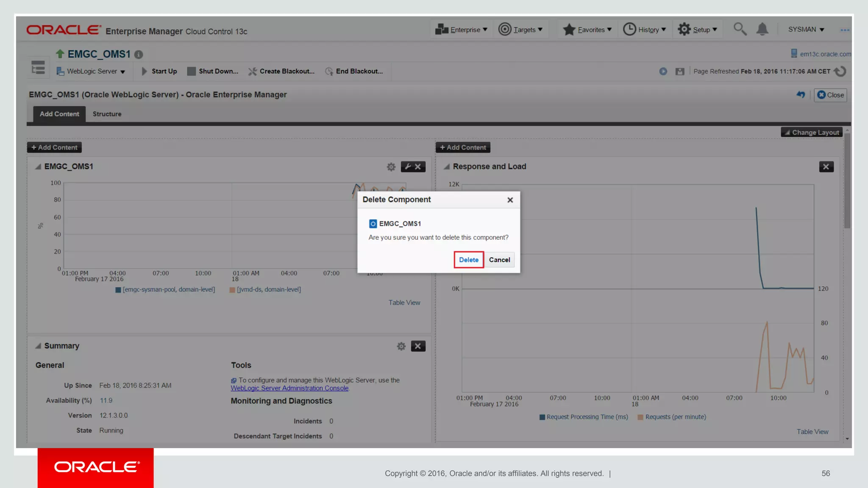This screenshot has width=868, height=488.
Task: Click the search magnifier icon
Action: 740,29
